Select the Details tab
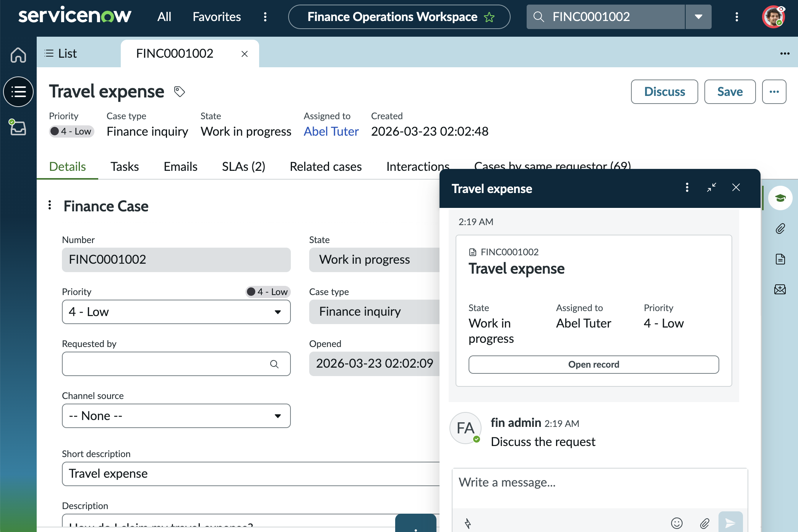 pos(67,167)
